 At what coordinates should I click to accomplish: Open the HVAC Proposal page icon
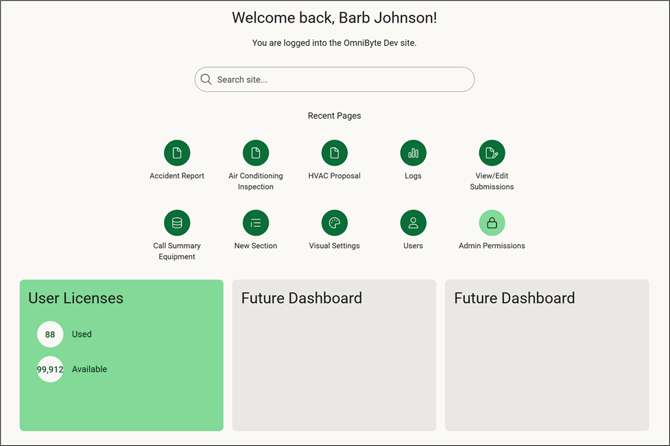334,153
